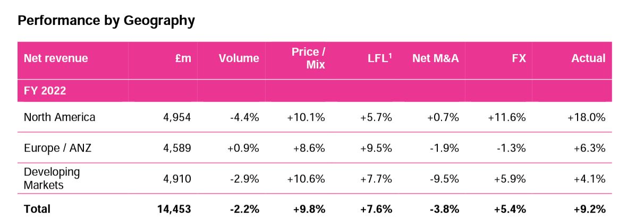Select the FX column header
This screenshot has width=644, height=222.
[x=519, y=58]
